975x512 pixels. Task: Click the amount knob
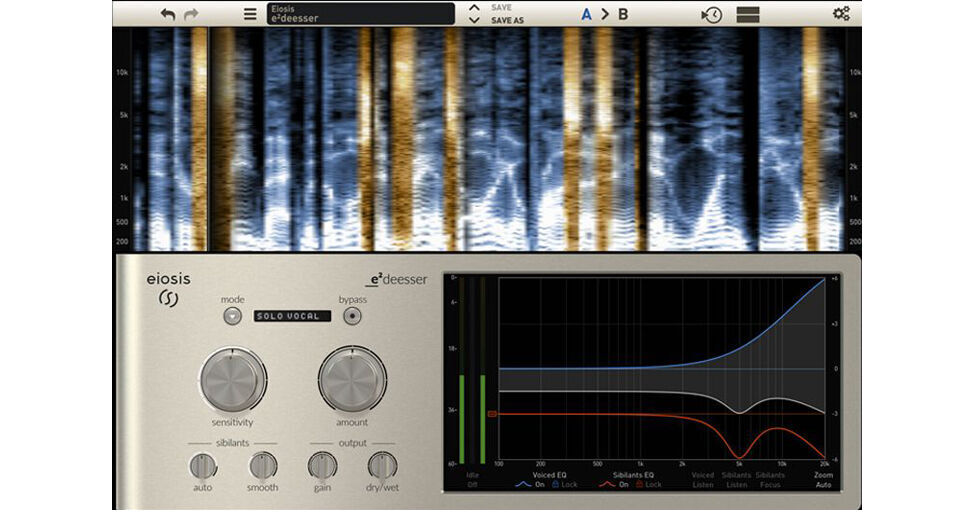[352, 379]
